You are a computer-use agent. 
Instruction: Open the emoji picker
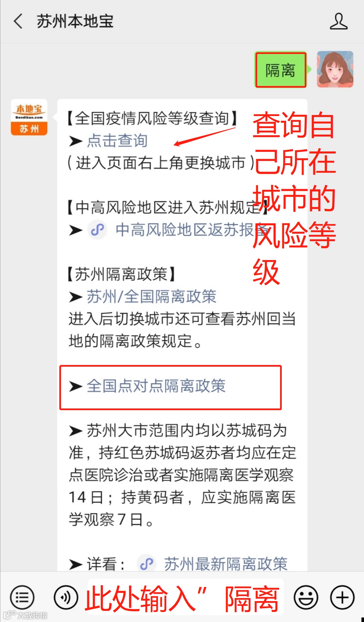pyautogui.click(x=306, y=597)
